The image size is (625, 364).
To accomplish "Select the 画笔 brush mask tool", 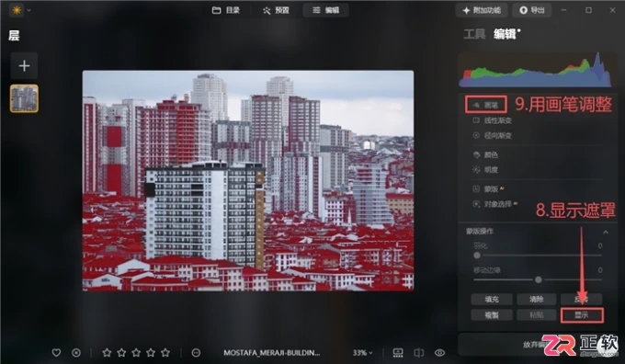I will pos(486,105).
